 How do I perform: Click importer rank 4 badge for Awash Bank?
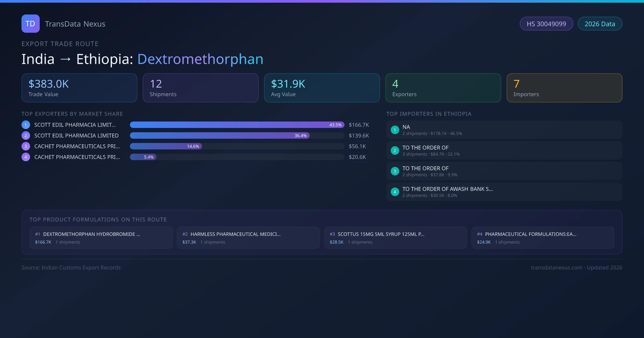click(395, 192)
